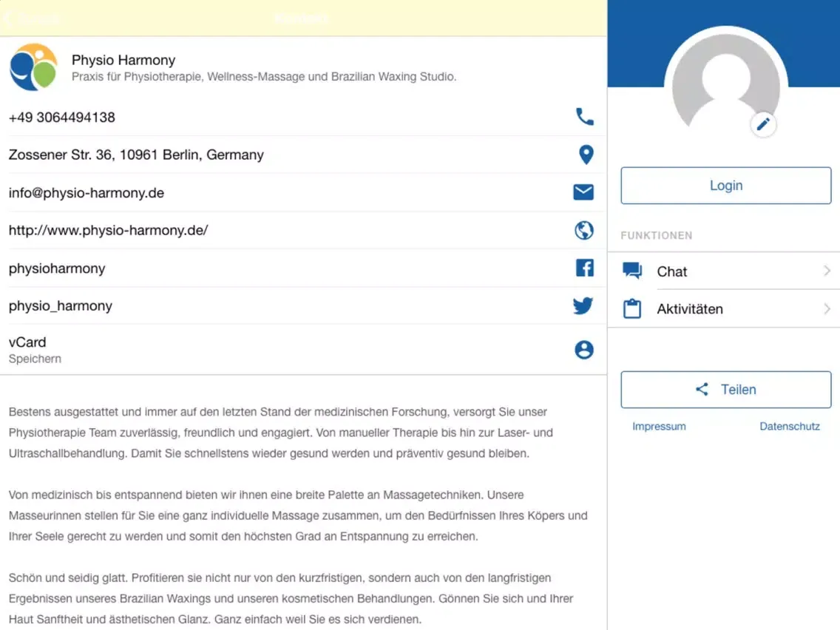Expand Chat using its chevron arrow
The height and width of the screenshot is (630, 840).
click(x=827, y=271)
